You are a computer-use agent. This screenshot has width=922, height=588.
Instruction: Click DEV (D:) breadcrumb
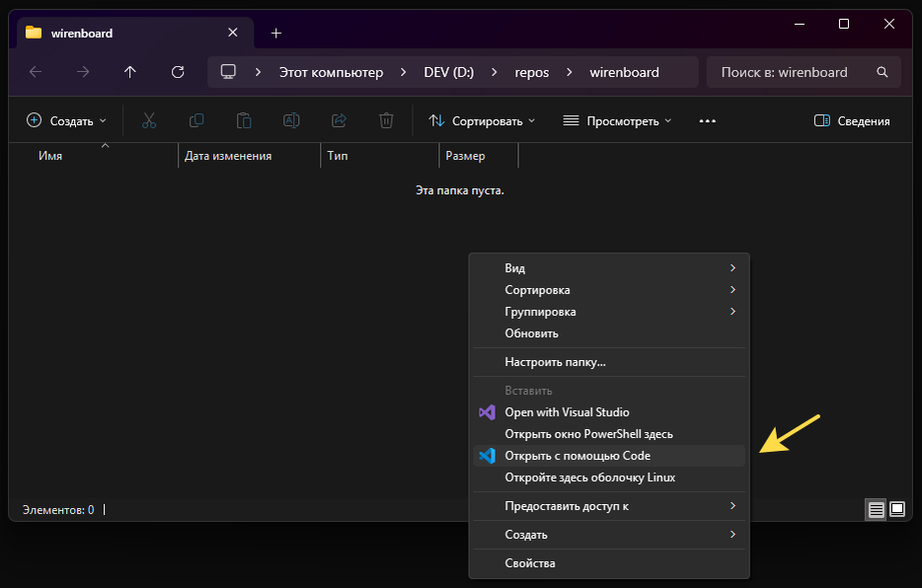tap(448, 72)
